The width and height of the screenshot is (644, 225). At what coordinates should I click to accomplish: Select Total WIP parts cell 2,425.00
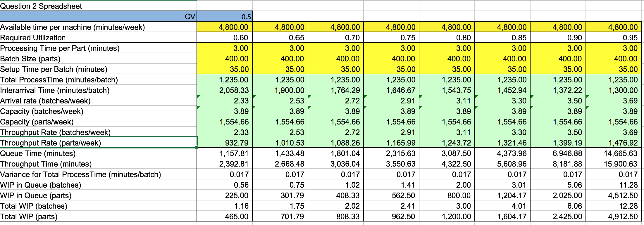[558, 216]
